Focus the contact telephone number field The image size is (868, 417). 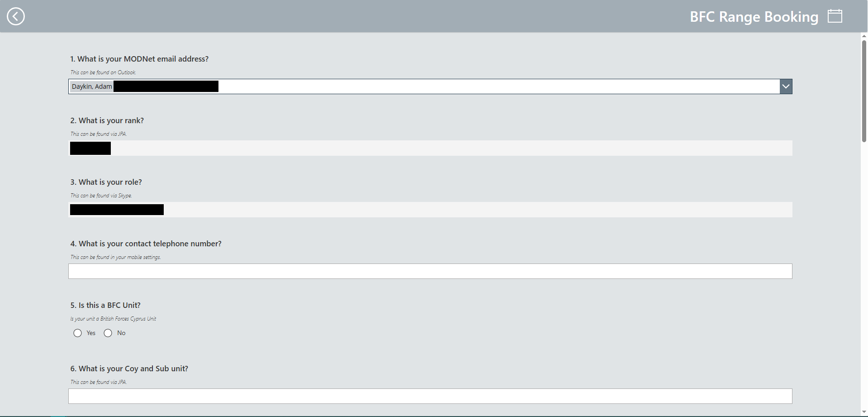point(430,271)
